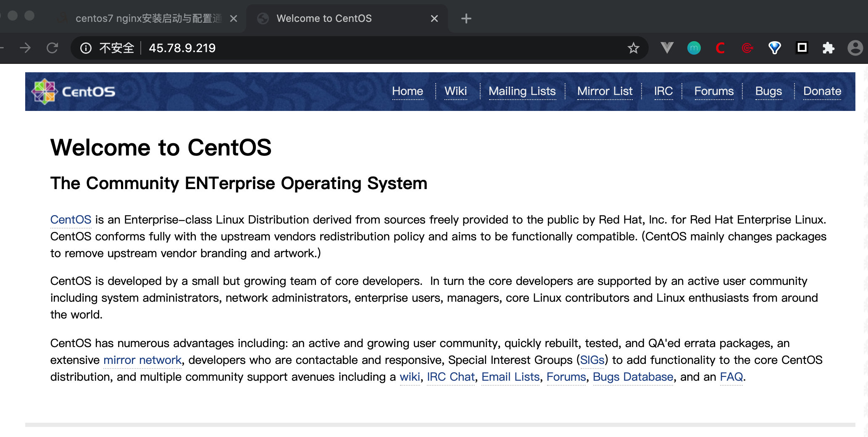Viewport: 868px width, 437px height.
Task: Open the Forums link in the paragraph
Action: (x=566, y=377)
